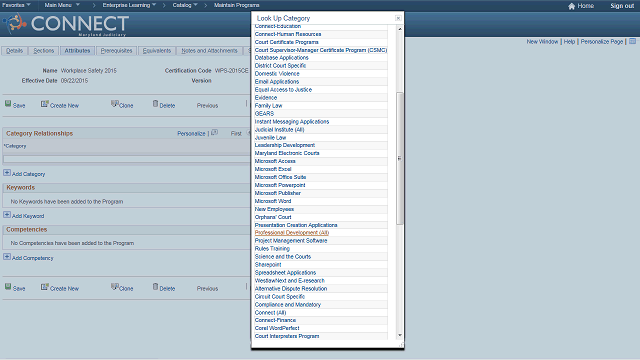Click the Category input field
The image size is (640, 360).
[x=127, y=159]
